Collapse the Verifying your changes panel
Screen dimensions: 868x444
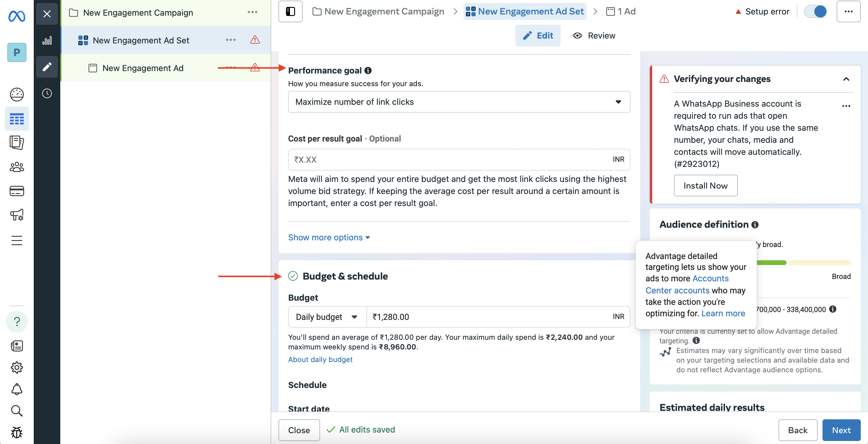point(846,79)
